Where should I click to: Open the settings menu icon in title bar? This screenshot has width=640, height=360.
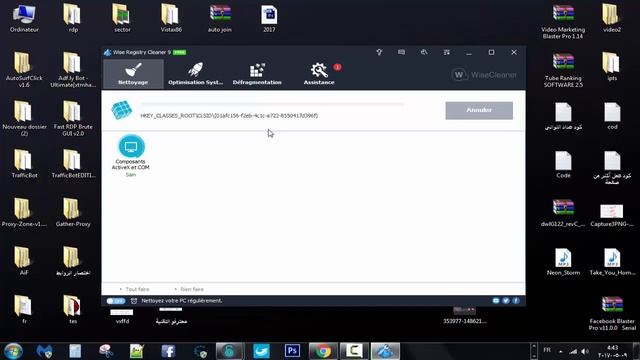447,52
